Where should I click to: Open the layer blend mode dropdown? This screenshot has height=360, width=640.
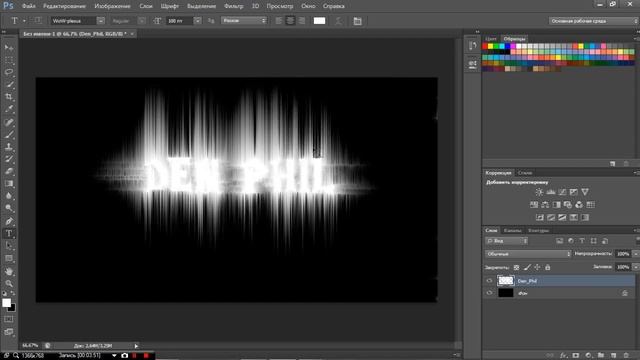(528, 254)
